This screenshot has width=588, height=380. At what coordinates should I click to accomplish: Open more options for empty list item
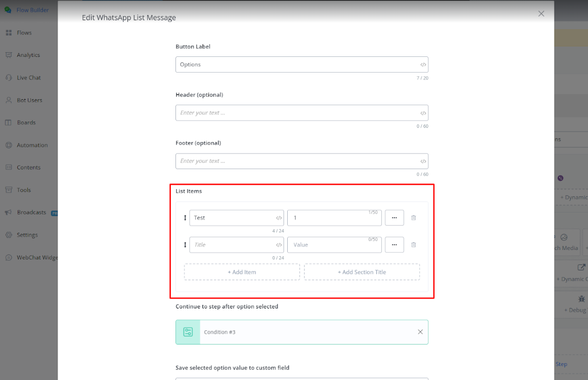pyautogui.click(x=394, y=245)
